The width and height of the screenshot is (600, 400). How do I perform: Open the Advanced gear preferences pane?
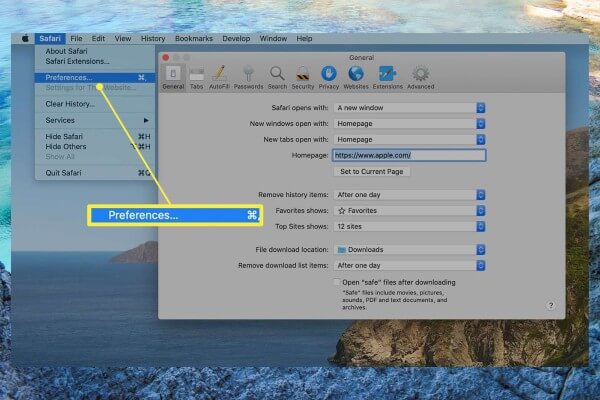click(421, 77)
